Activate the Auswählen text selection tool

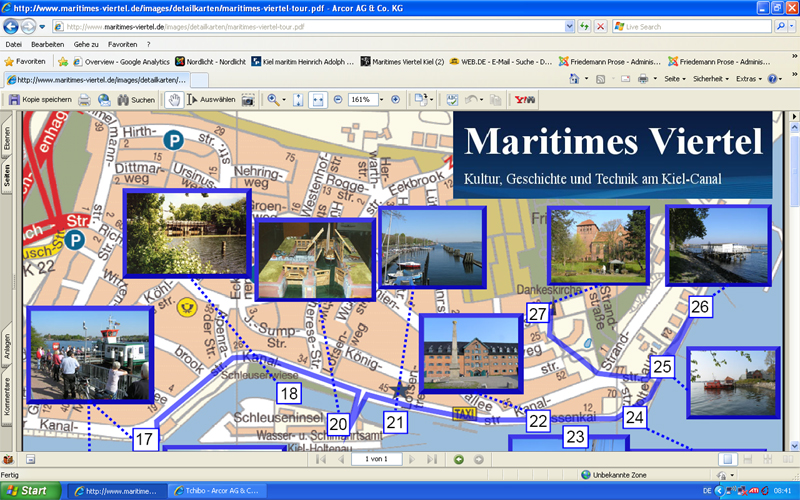click(x=211, y=100)
